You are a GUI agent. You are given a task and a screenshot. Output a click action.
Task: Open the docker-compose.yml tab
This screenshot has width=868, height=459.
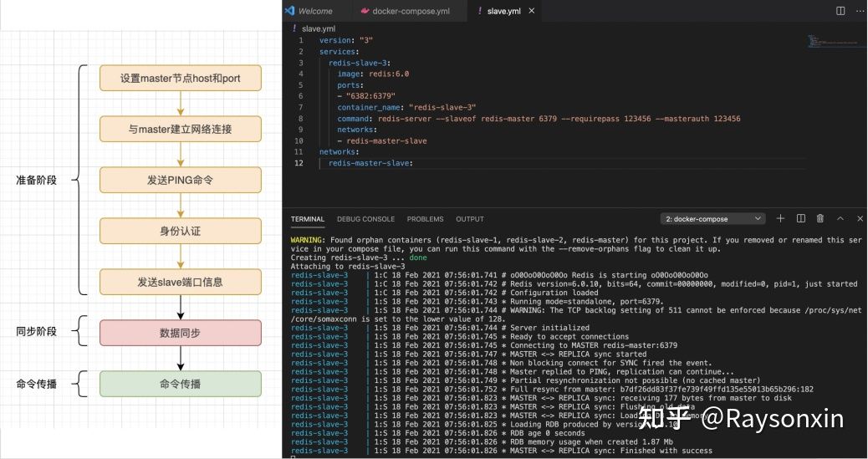pos(411,11)
